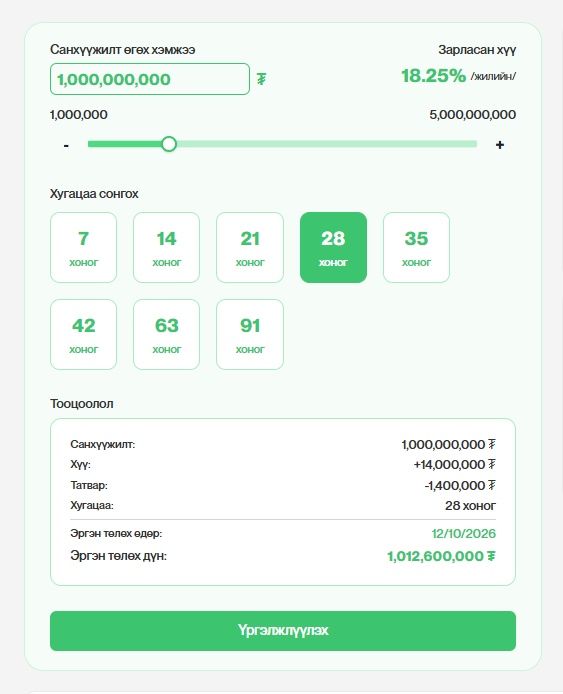This screenshot has width=563, height=694.
Task: Click the 18.25% declared interest rate
Action: tap(433, 76)
